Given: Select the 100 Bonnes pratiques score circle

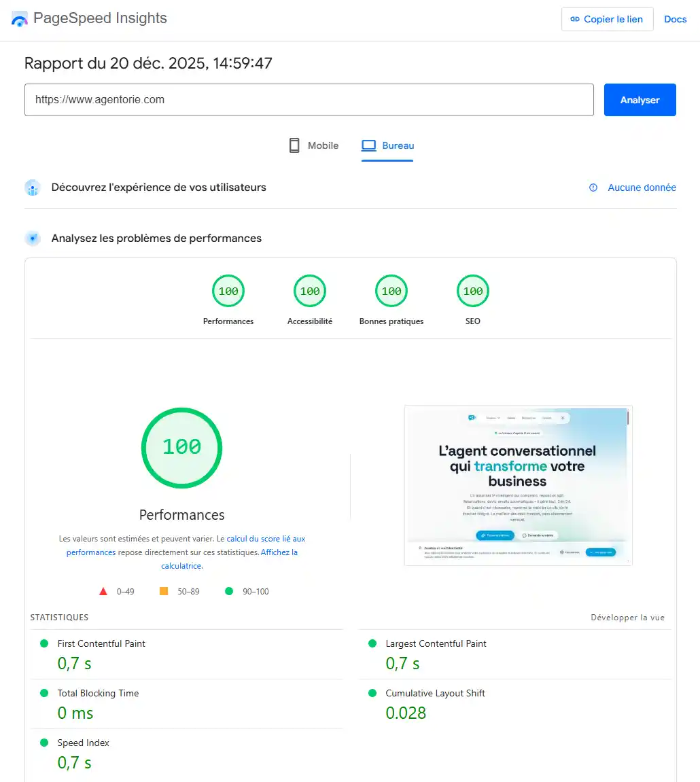Looking at the screenshot, I should 391,291.
